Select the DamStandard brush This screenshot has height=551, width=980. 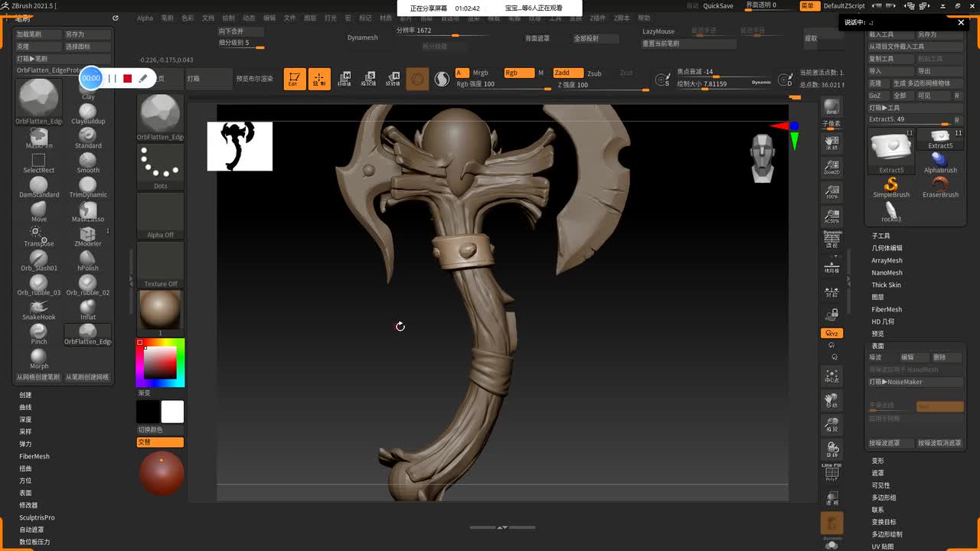(39, 188)
